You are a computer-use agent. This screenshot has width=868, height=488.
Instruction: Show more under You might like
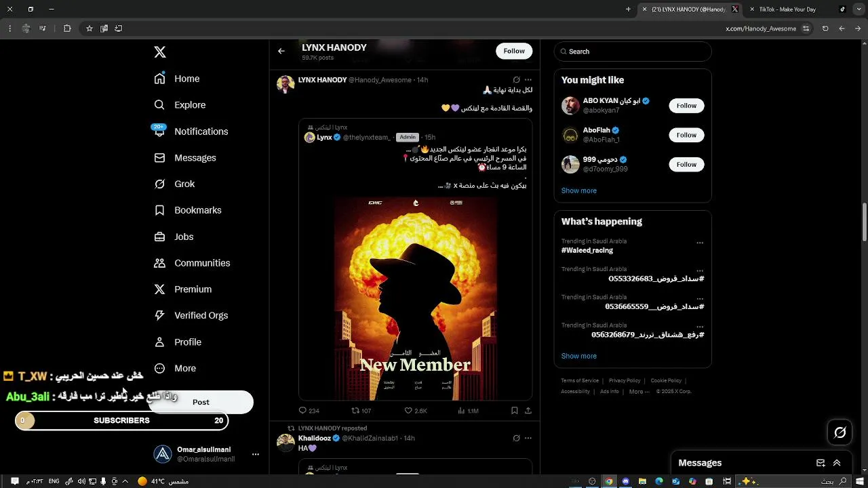click(579, 191)
